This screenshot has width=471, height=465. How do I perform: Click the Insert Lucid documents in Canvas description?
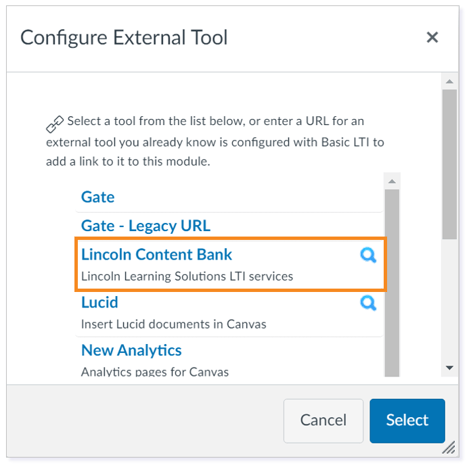coord(174,324)
